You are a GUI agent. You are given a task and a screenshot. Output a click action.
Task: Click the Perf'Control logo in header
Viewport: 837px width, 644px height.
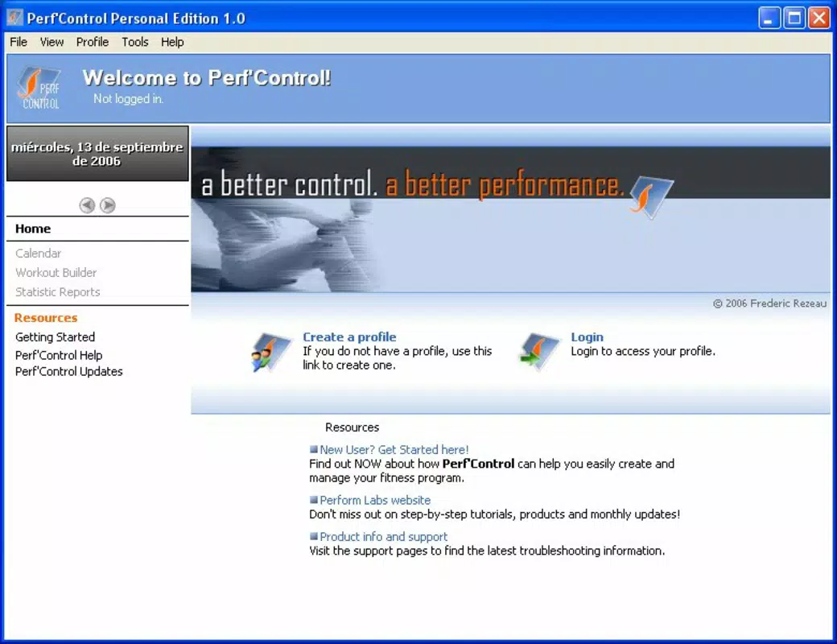click(39, 89)
